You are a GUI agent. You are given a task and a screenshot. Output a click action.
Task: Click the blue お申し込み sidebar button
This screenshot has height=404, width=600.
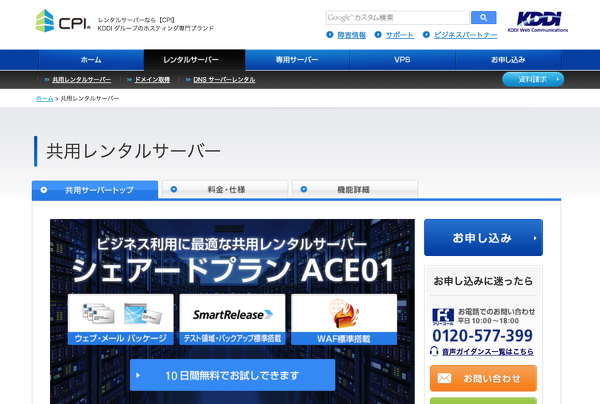[x=483, y=238]
